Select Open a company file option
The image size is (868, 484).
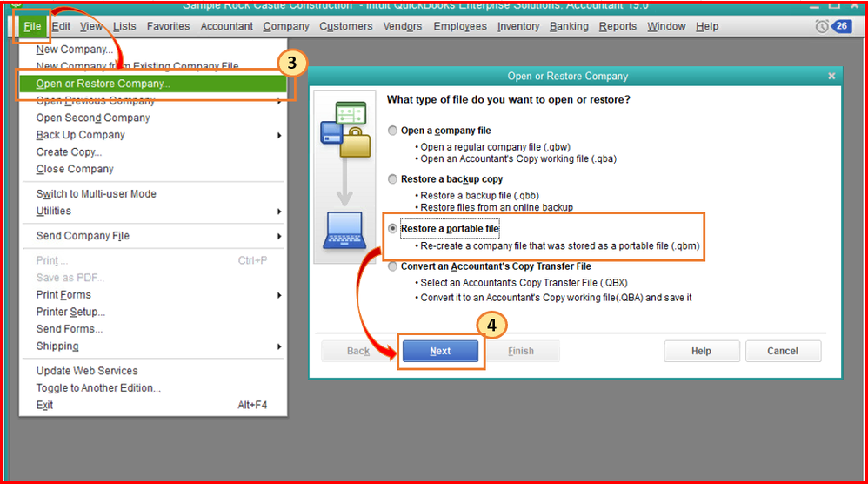[392, 131]
